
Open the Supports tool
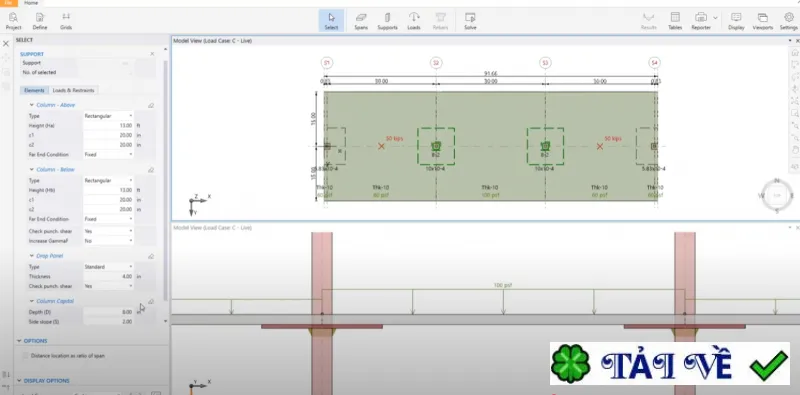click(387, 21)
